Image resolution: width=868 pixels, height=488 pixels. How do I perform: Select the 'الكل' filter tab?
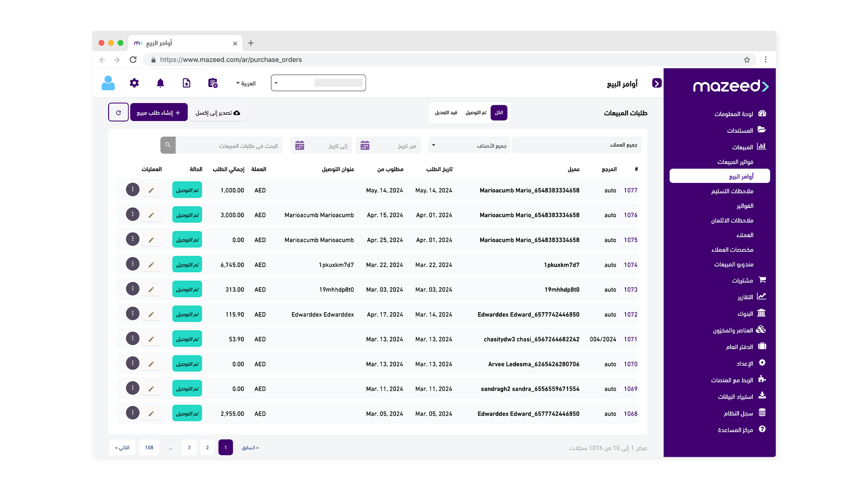click(499, 113)
